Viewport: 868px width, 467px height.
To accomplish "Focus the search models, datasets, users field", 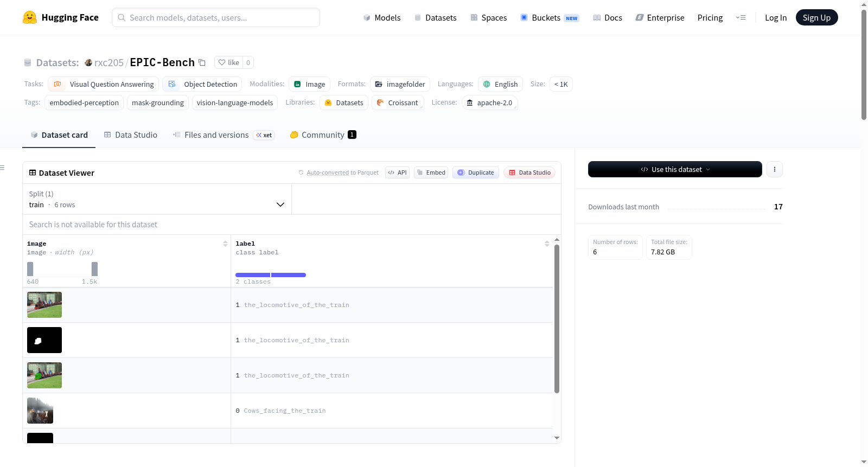I will (216, 17).
